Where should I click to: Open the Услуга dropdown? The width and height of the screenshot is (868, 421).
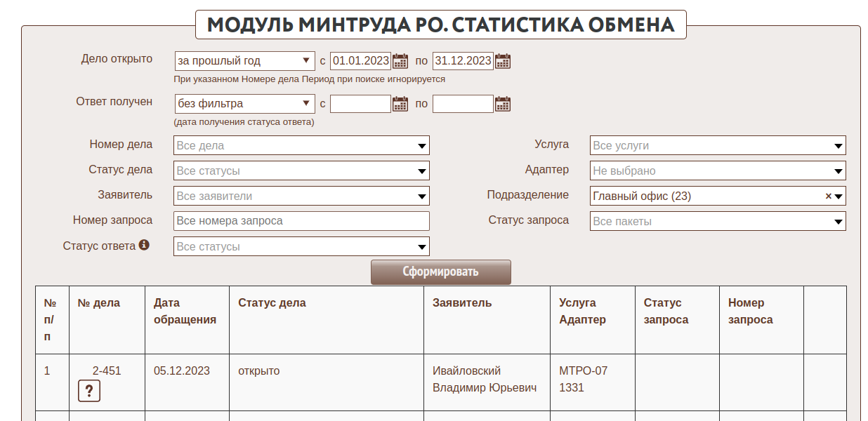click(717, 146)
